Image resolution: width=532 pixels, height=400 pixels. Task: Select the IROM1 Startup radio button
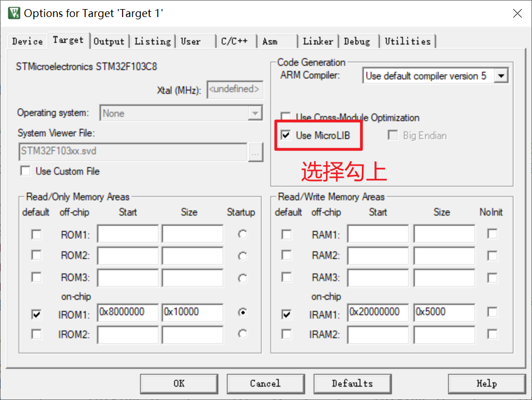click(243, 312)
